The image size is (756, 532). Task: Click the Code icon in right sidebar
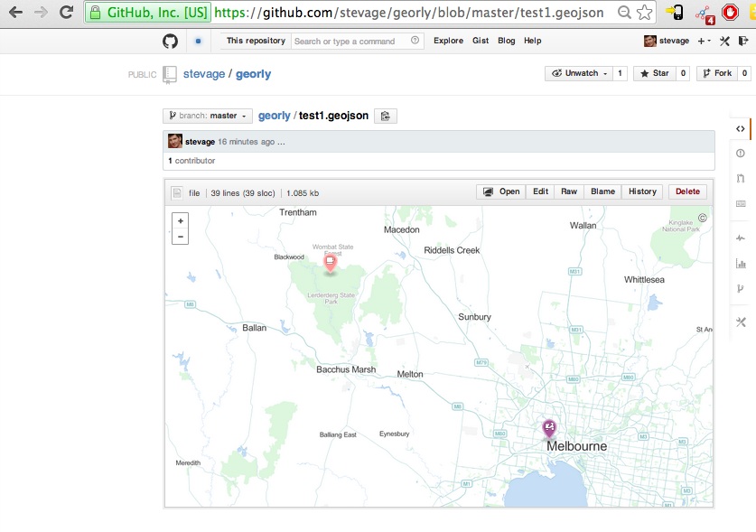click(741, 128)
